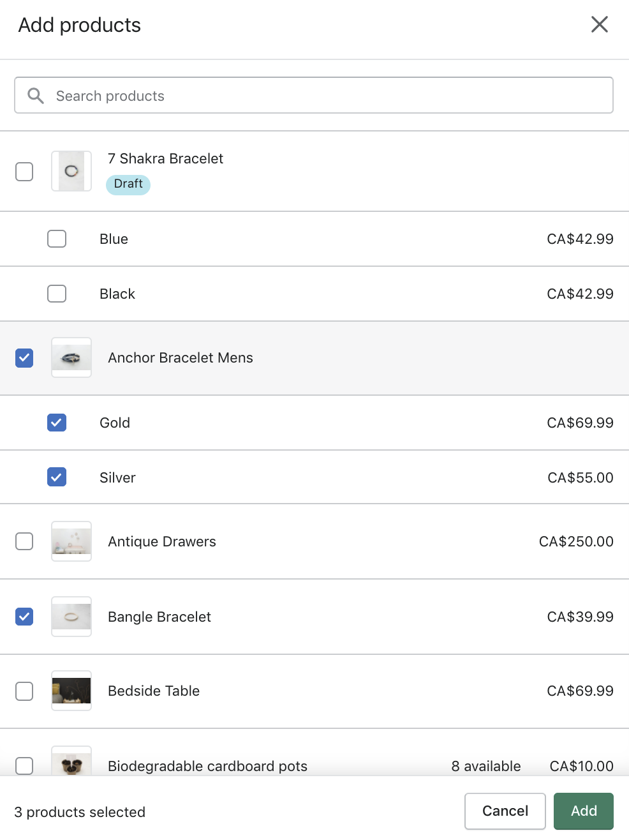Click the CA$55.00 Silver price
The height and width of the screenshot is (840, 629).
[x=581, y=477]
